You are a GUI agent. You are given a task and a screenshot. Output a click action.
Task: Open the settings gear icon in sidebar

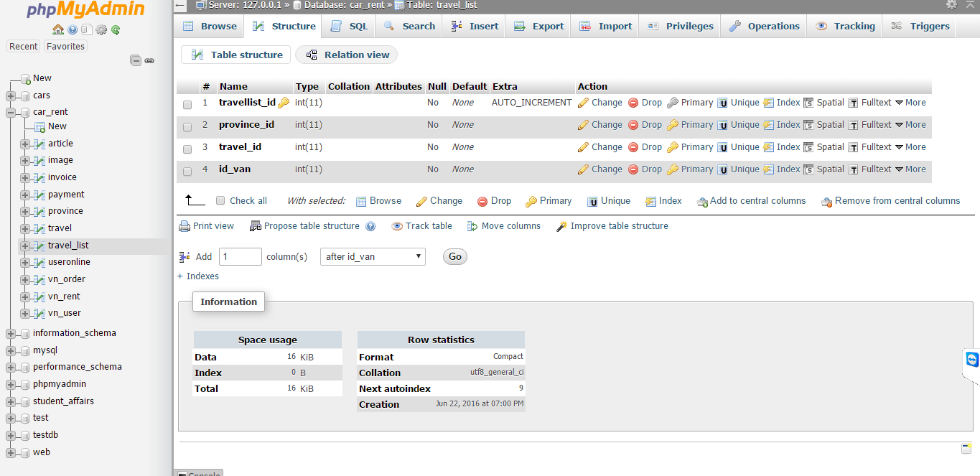click(101, 29)
